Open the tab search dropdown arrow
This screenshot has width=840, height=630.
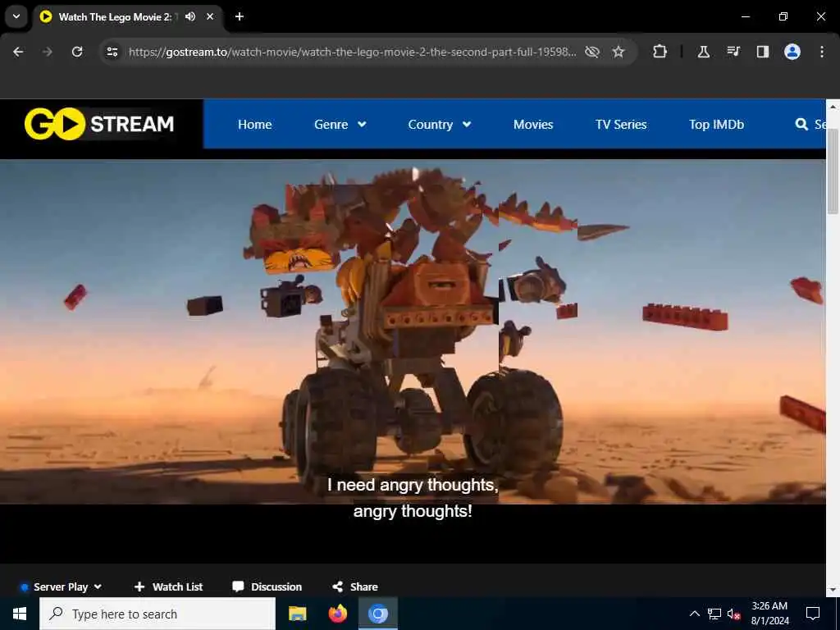(x=16, y=16)
